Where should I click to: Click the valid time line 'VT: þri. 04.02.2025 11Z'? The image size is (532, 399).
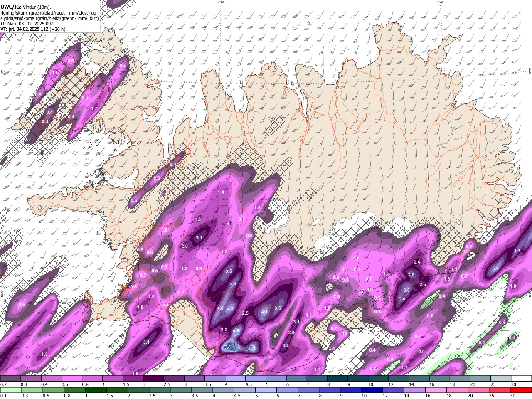(25, 30)
